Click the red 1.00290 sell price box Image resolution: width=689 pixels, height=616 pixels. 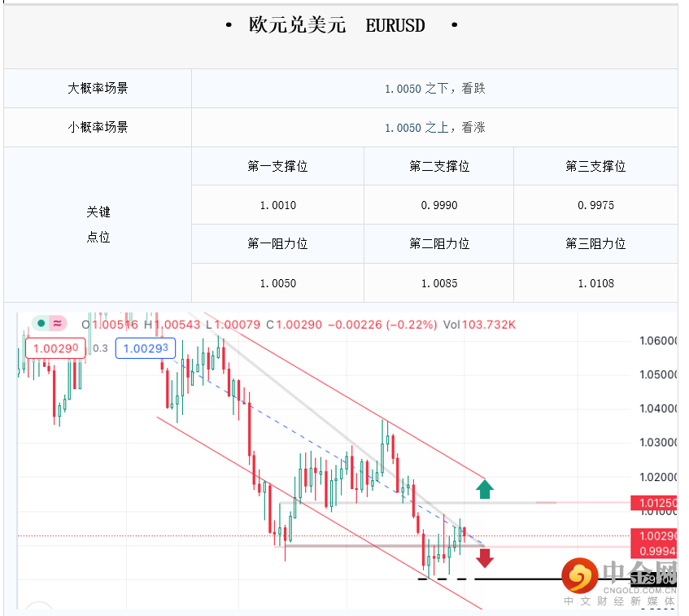point(55,348)
